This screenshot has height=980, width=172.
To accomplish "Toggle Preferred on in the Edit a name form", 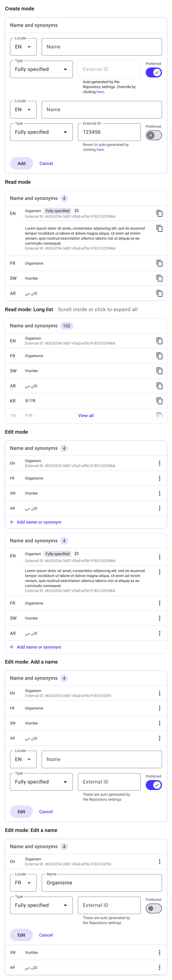I will point(154,908).
